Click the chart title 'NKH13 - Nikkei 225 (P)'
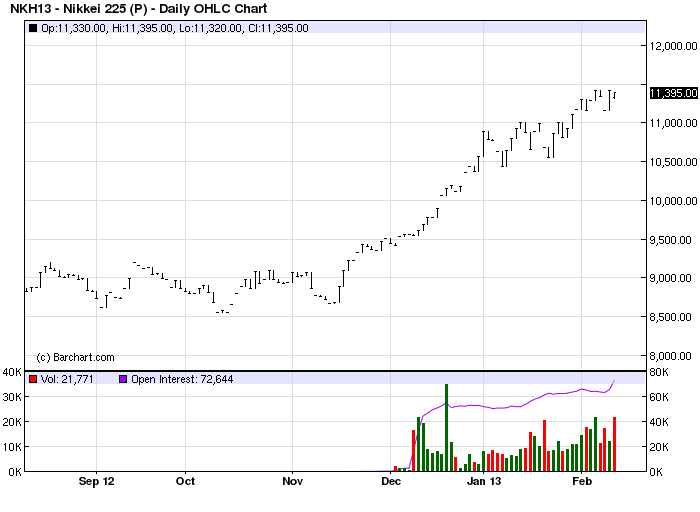The height and width of the screenshot is (512, 700). point(79,8)
